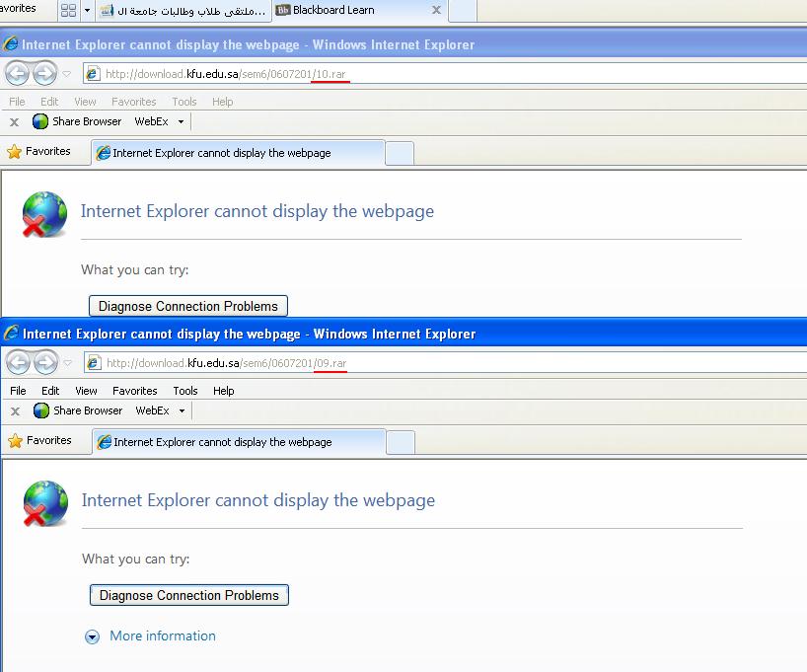
Task: Open View menu in upper window
Action: point(85,102)
